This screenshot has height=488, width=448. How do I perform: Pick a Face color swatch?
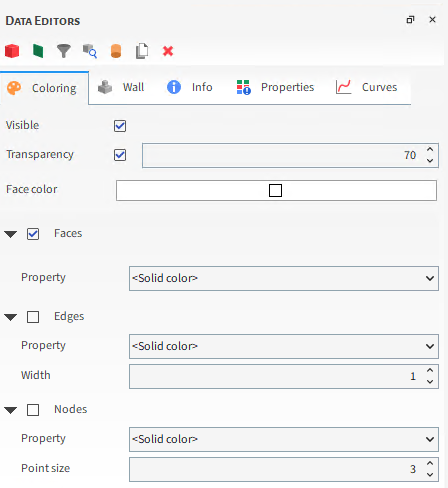[276, 191]
